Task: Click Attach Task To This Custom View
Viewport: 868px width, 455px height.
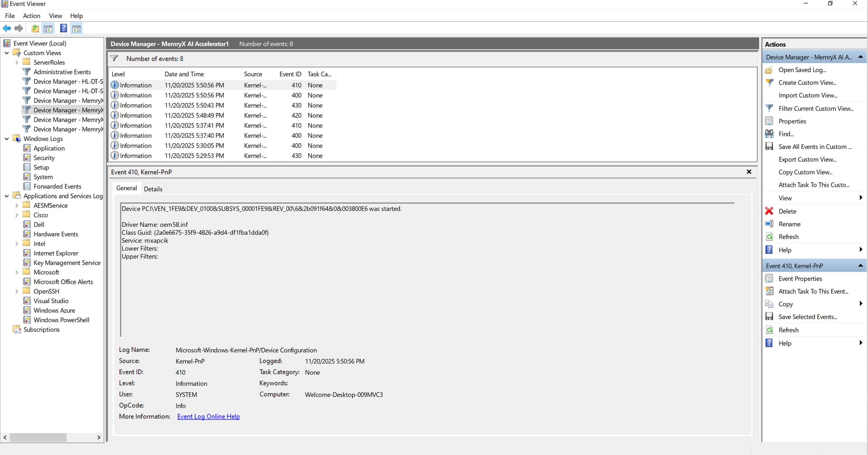Action: tap(814, 185)
